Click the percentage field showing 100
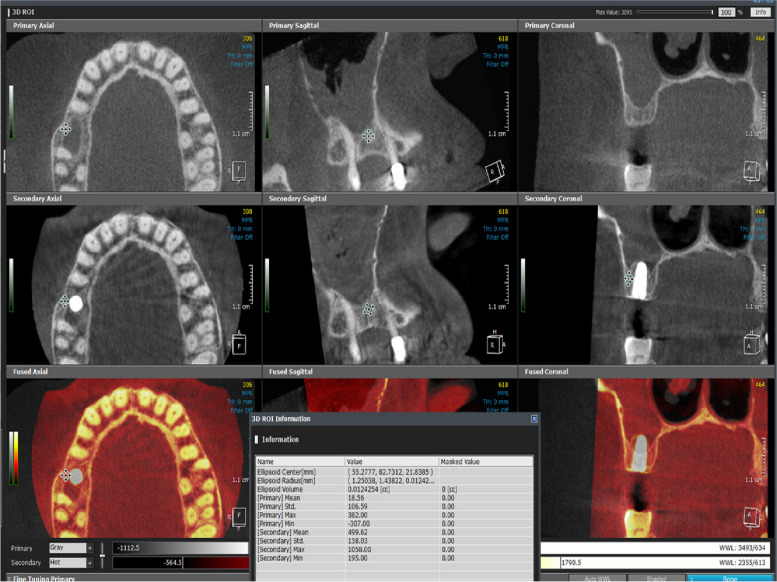Viewport: 777px width, 582px height. [726, 12]
